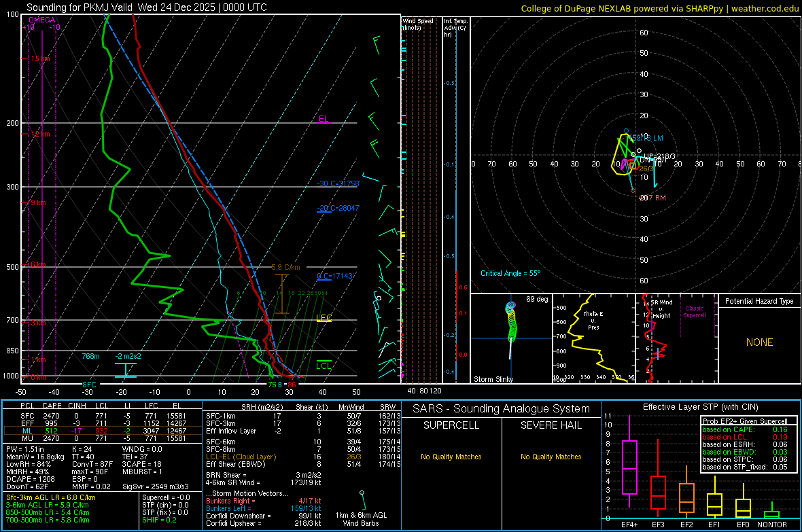Click the '-2 m2s2' helicity label
The image size is (802, 532).
tap(128, 356)
